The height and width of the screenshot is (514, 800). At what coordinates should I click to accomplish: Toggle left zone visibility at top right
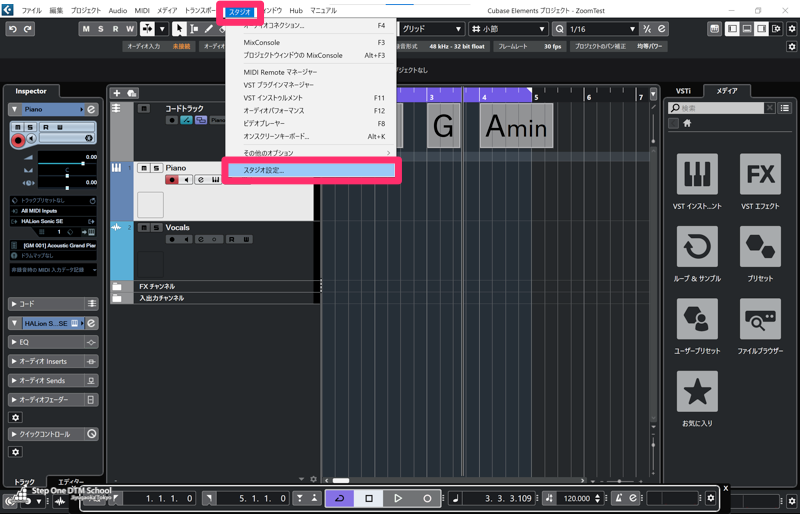(732, 29)
